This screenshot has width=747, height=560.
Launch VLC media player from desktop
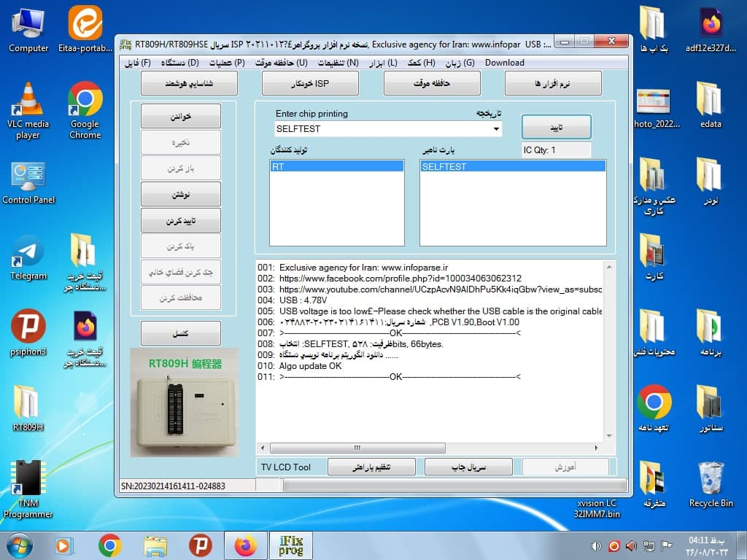[28, 111]
